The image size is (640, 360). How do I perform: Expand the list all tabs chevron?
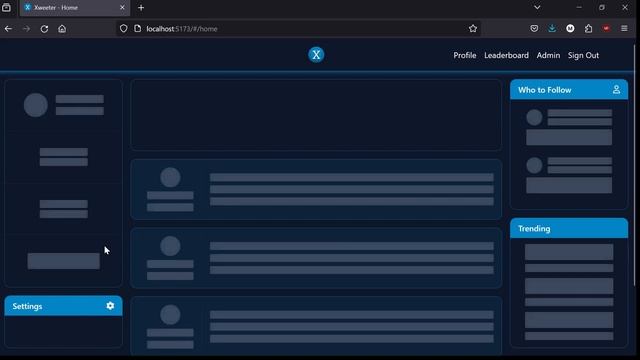537,7
